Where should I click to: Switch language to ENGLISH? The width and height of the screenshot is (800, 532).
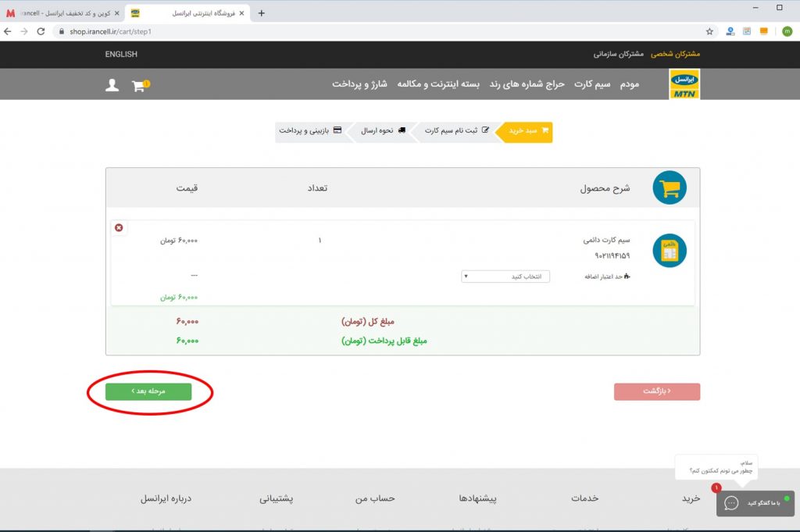pyautogui.click(x=121, y=54)
